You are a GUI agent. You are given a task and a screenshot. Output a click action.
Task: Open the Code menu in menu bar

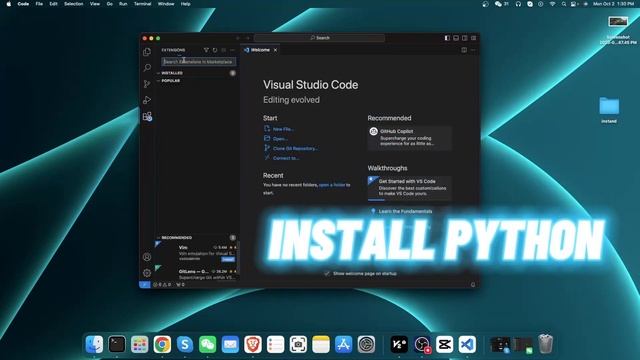(x=23, y=4)
